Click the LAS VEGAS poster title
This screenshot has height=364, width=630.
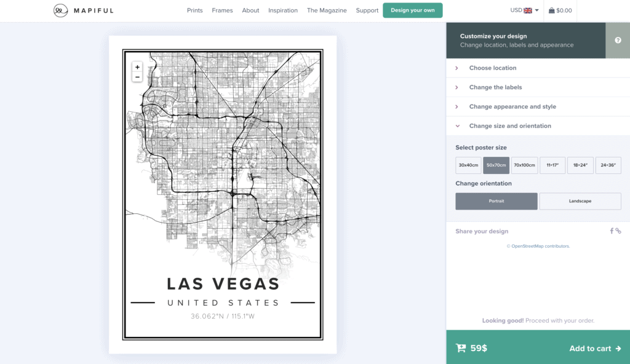tap(223, 283)
